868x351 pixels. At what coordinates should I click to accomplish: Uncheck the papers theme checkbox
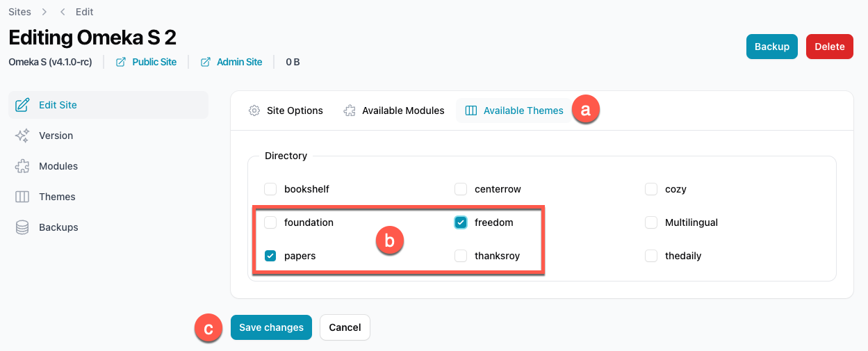(x=271, y=256)
